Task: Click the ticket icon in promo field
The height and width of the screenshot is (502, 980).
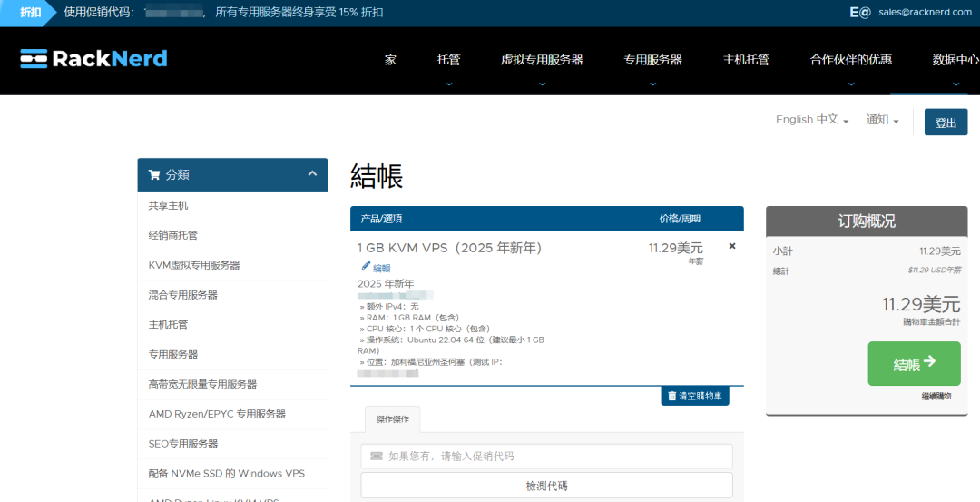Action: tap(377, 457)
